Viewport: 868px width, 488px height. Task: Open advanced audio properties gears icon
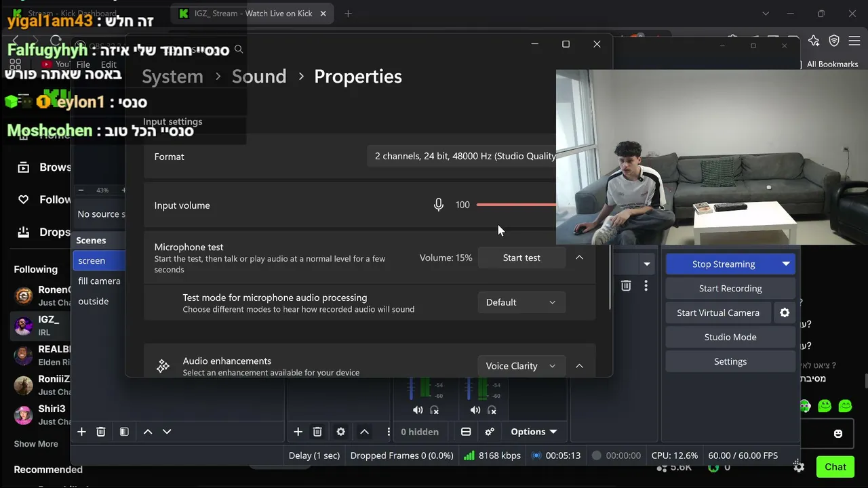click(x=490, y=432)
